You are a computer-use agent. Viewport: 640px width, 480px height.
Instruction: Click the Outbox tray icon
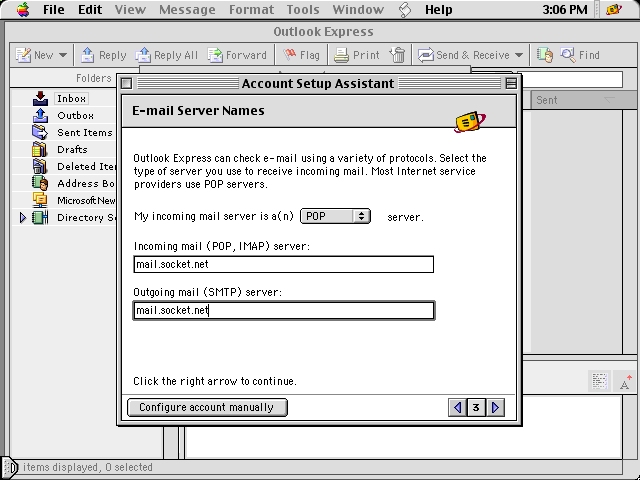tap(40, 116)
